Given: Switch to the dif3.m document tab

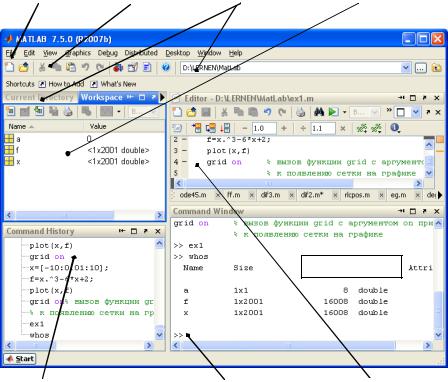Looking at the screenshot, I should pos(270,195).
